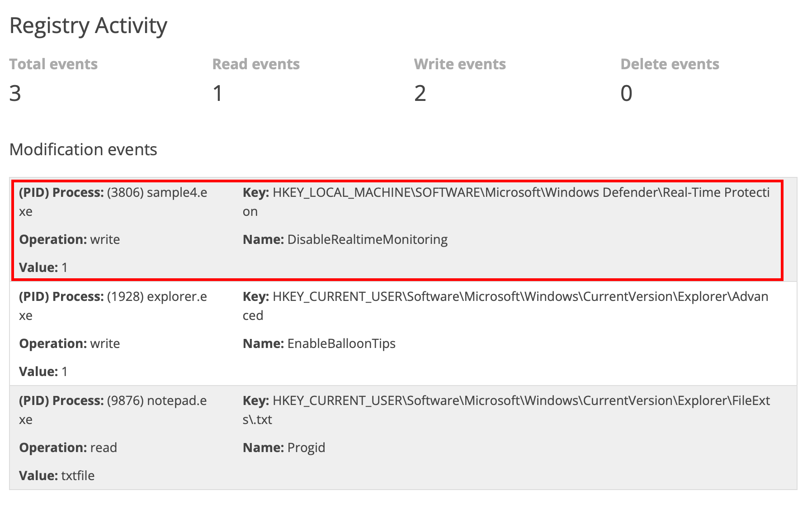
Task: Click the Delete events count 0
Action: tap(626, 93)
